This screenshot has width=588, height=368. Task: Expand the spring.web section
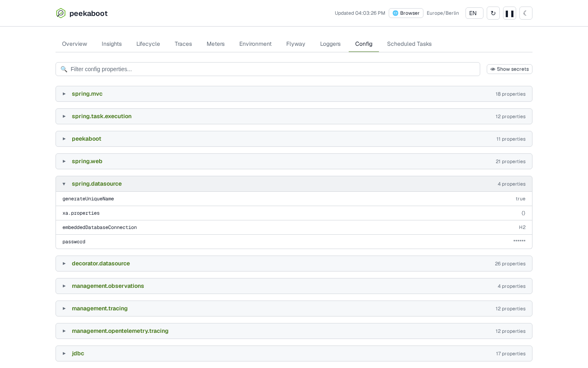(x=294, y=161)
